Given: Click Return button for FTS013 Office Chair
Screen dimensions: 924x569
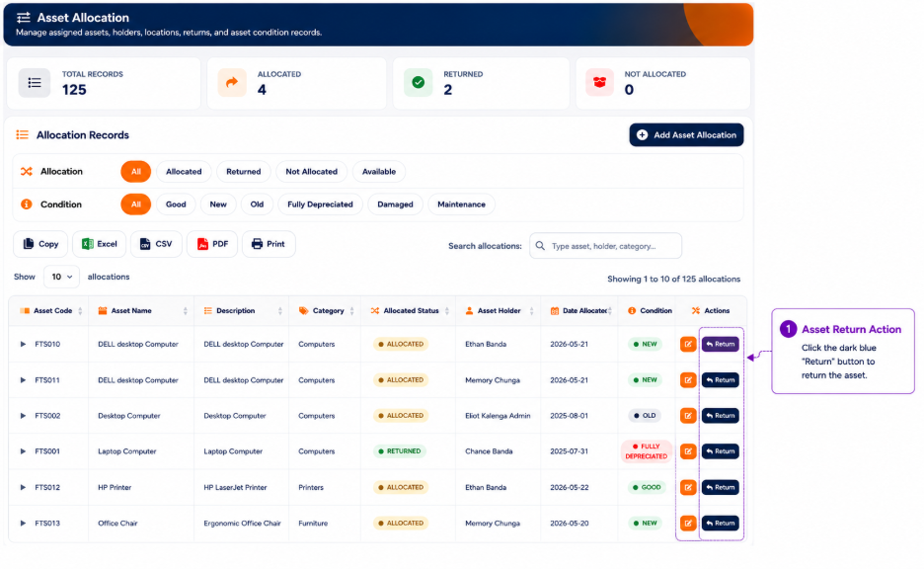Looking at the screenshot, I should (720, 524).
